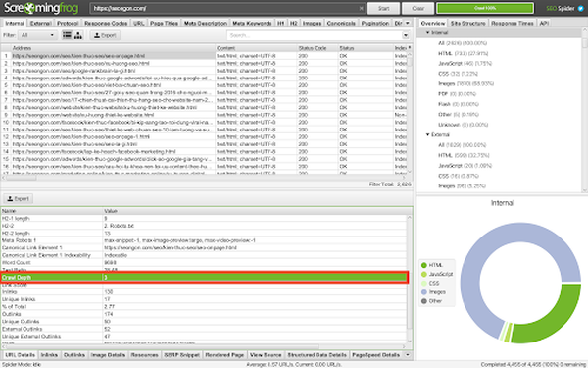Open the H2 tab

[x=294, y=23]
